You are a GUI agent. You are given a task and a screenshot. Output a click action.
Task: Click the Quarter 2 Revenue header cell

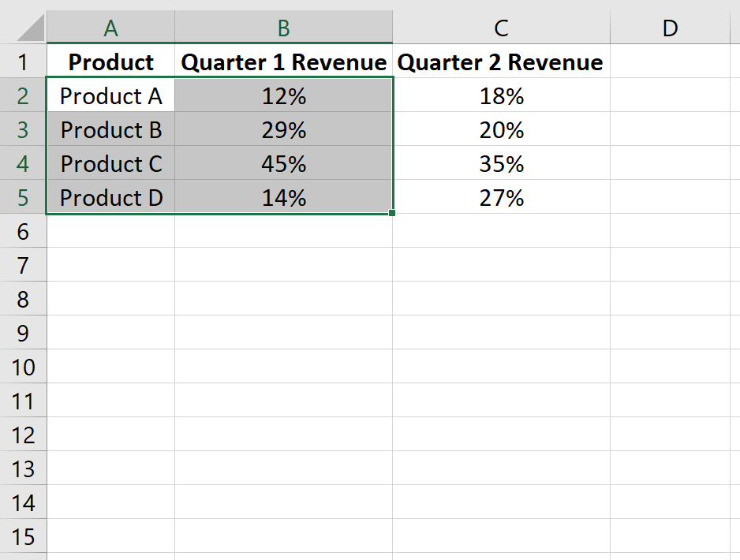501,62
